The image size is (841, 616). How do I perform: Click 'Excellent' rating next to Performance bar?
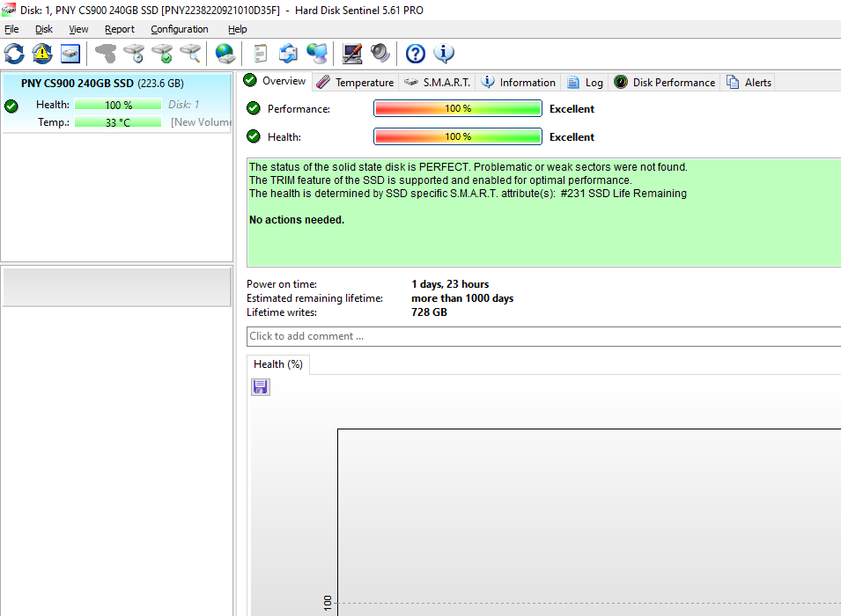pyautogui.click(x=572, y=109)
